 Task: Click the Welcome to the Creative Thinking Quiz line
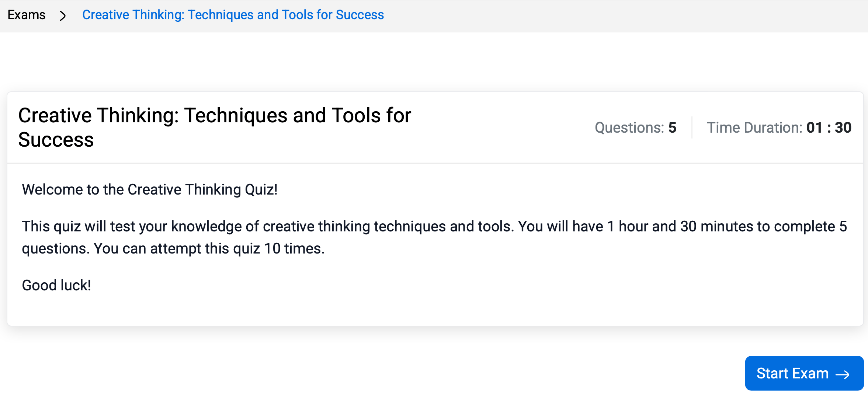click(x=150, y=190)
